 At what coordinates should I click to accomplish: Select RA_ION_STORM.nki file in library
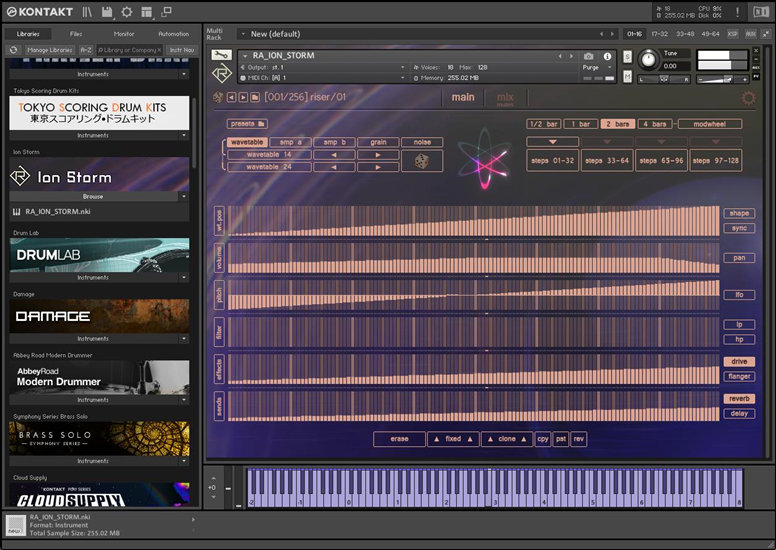58,212
